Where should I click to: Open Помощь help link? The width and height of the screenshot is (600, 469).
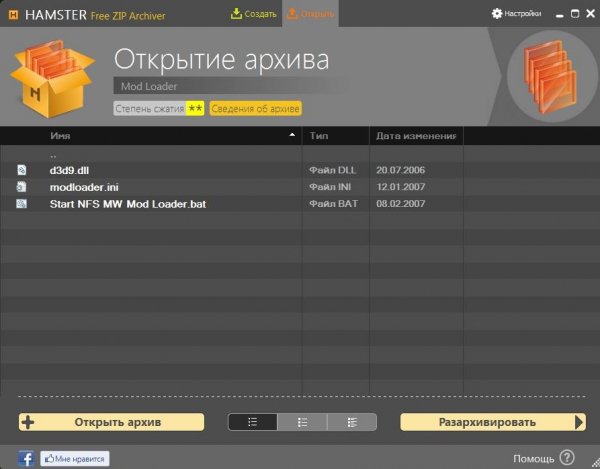[533, 458]
